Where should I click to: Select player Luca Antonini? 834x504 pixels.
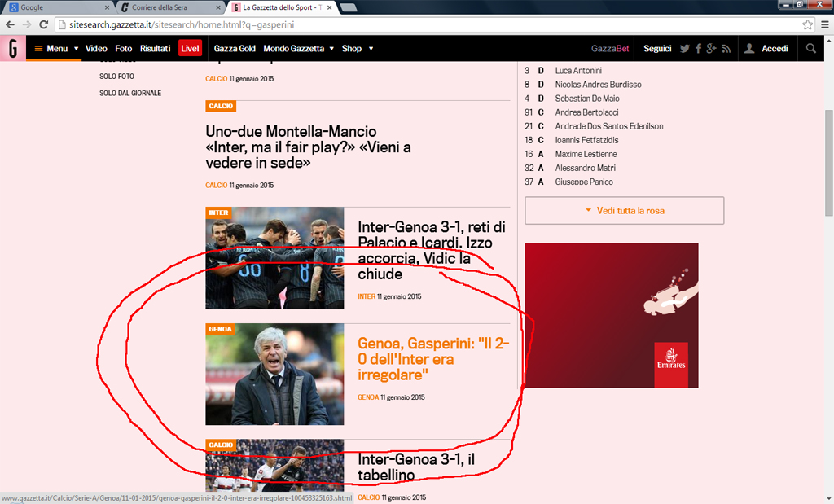click(x=578, y=71)
